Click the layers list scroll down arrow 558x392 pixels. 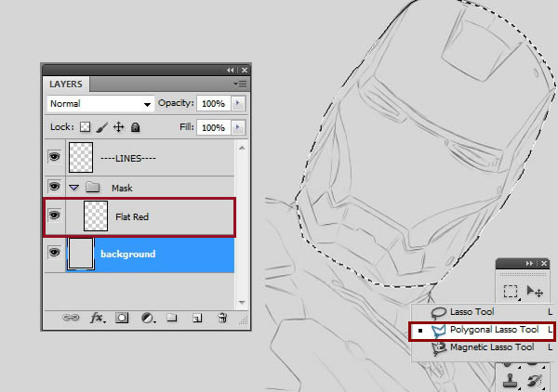tap(242, 302)
